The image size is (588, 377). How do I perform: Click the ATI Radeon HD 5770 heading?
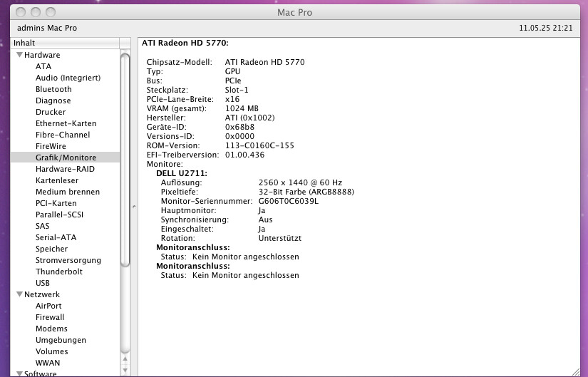(x=185, y=43)
